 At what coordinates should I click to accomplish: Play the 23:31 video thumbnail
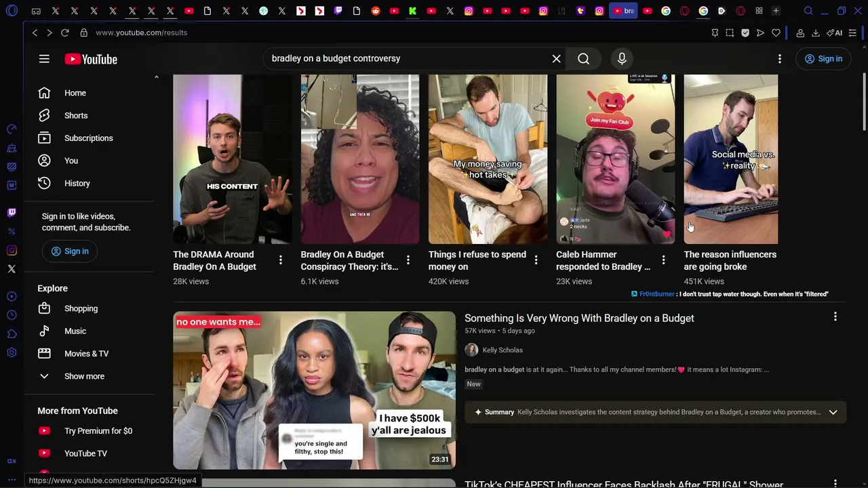point(314,390)
